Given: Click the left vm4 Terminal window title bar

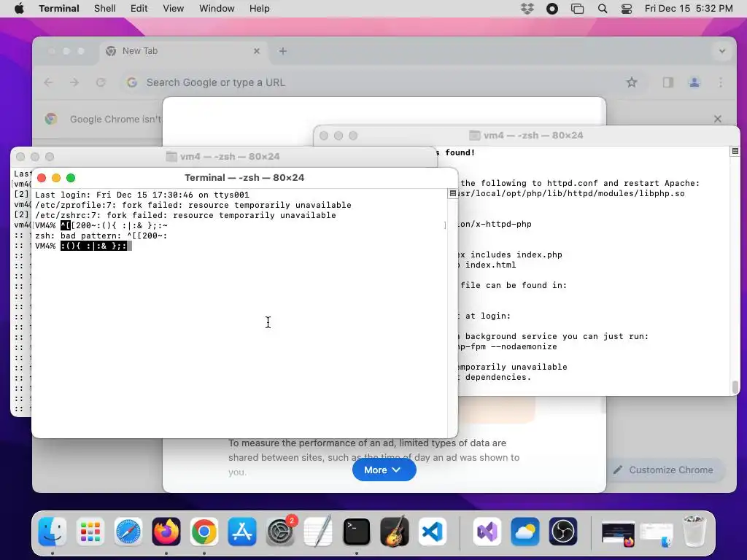Looking at the screenshot, I should point(224,157).
